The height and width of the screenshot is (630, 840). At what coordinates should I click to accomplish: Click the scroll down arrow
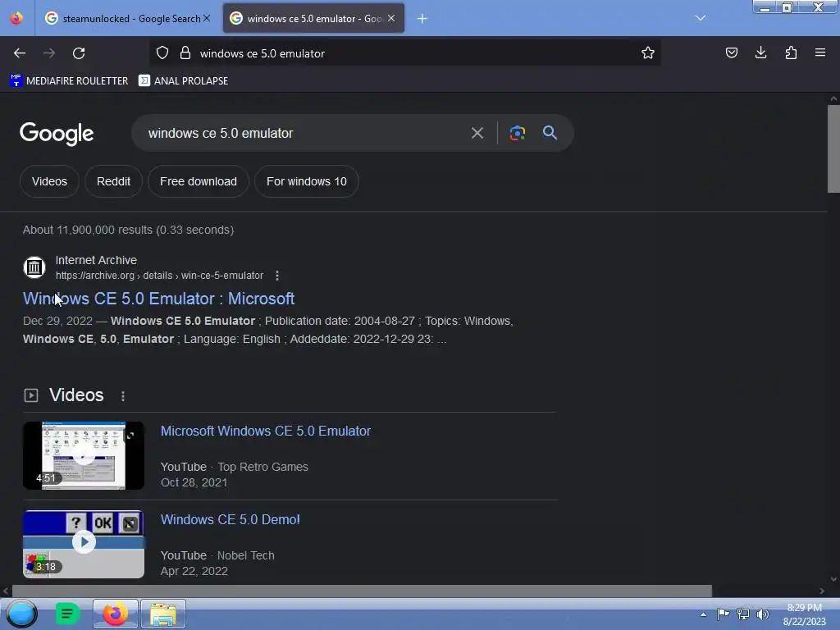coord(833,579)
